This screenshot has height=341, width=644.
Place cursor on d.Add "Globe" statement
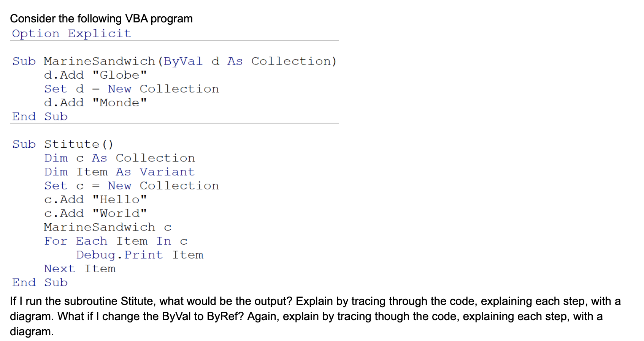(95, 75)
